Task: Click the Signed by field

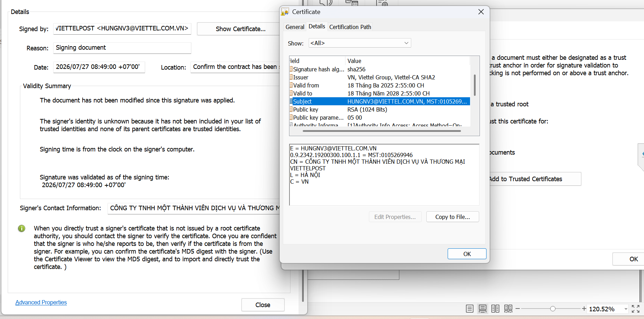Action: tap(122, 29)
